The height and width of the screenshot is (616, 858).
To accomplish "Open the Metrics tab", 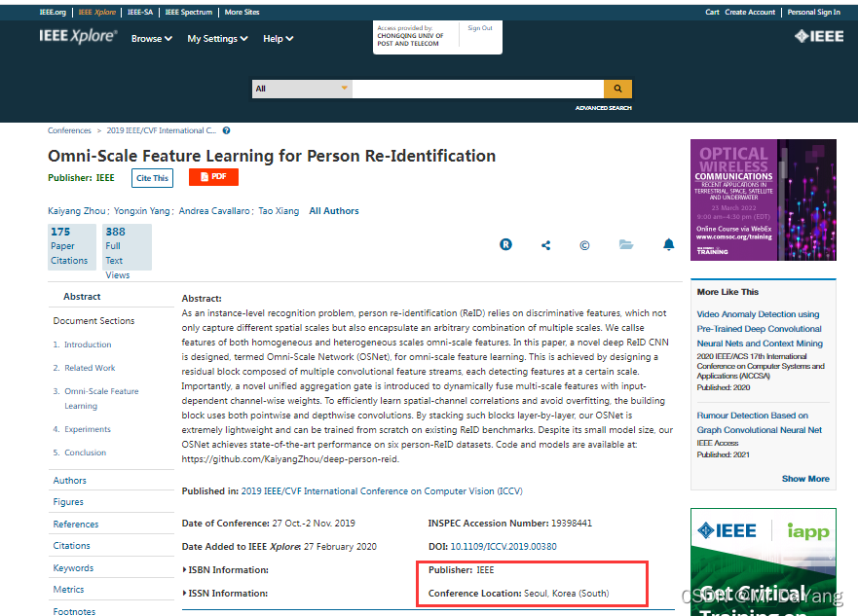I will (68, 589).
